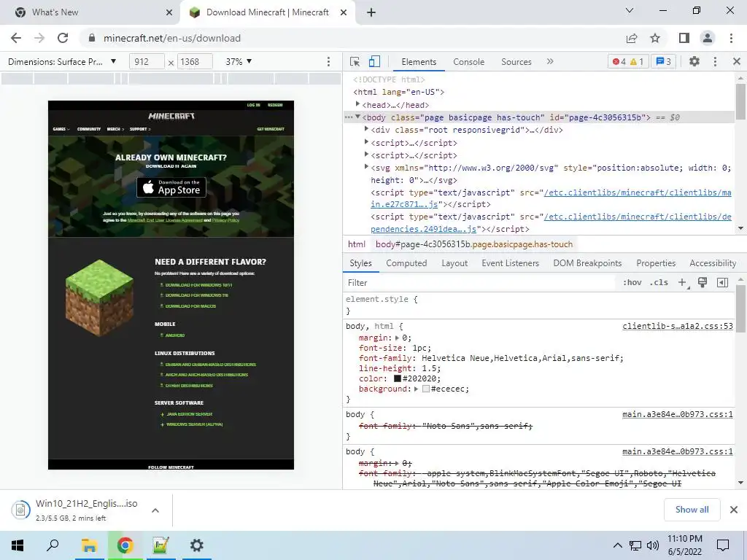Open the #ececec background color swatch
This screenshot has height=560, width=747.
click(x=426, y=389)
